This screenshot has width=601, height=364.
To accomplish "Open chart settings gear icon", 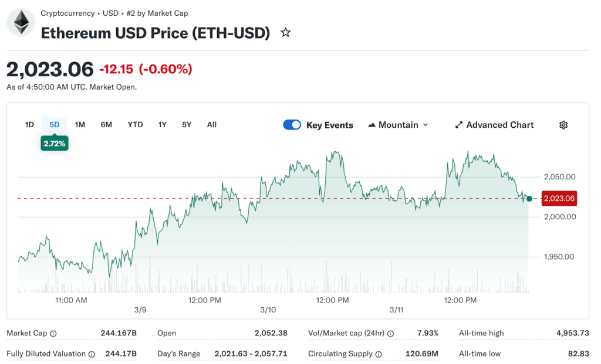I will click(x=563, y=125).
